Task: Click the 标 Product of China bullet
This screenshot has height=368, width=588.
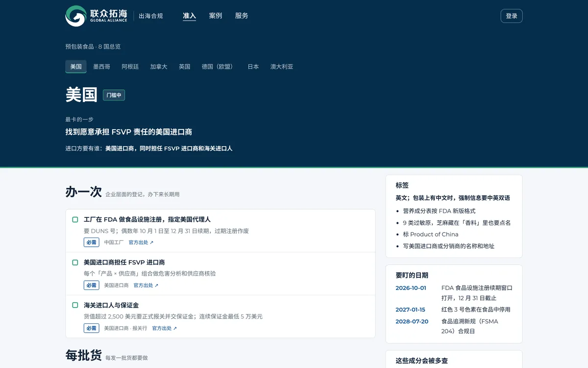Action: (x=431, y=235)
